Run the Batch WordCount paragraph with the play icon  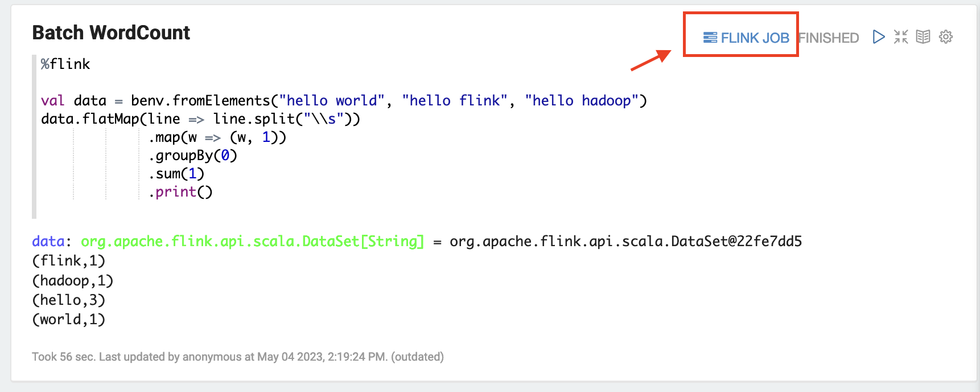pos(878,36)
